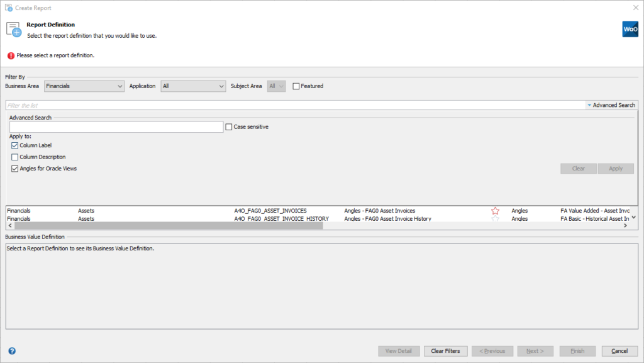Image resolution: width=644 pixels, height=363 pixels.
Task: Click the blue help question mark icon
Action: tap(12, 351)
